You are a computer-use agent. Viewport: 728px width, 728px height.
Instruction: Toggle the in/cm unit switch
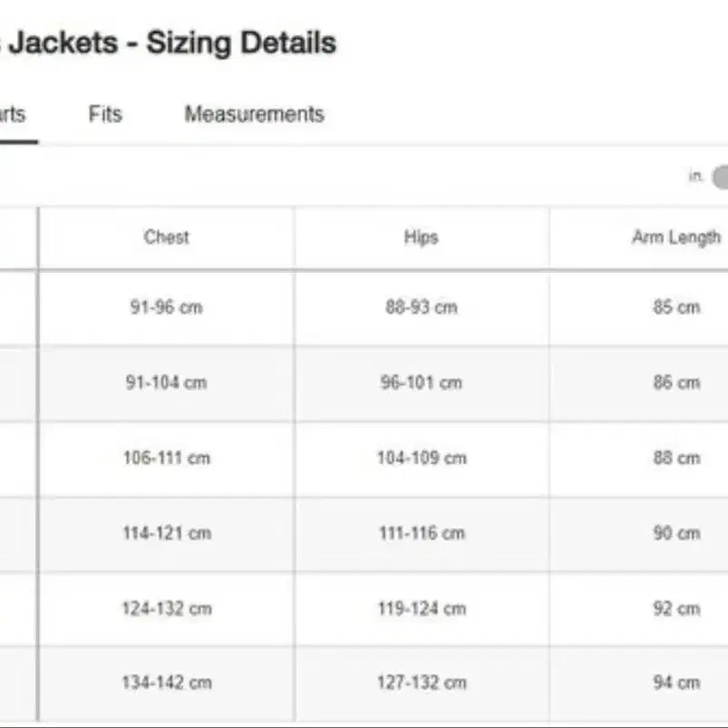tap(720, 177)
